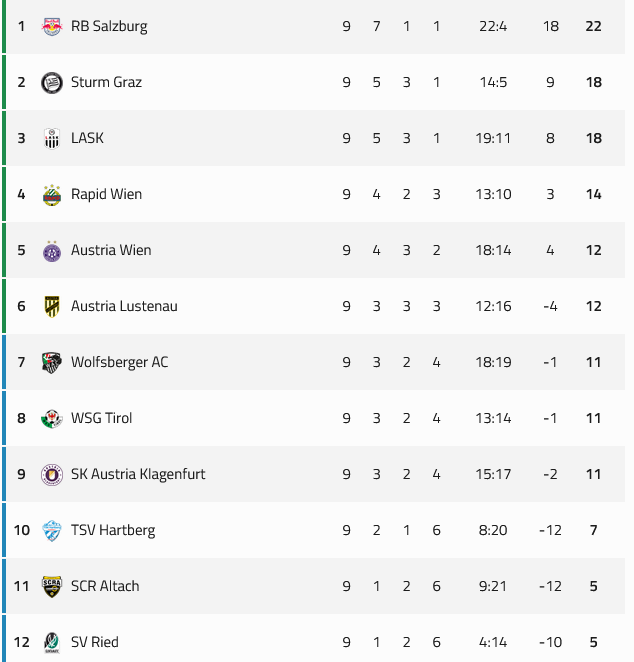
Task: Click Wolfsberger AC's 18:19 goals value
Action: (493, 362)
